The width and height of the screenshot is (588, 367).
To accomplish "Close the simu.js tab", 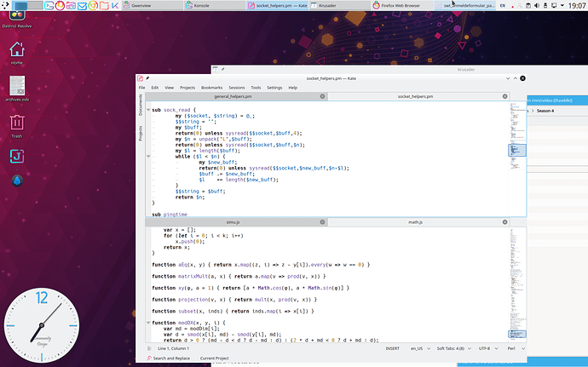I will click(322, 222).
